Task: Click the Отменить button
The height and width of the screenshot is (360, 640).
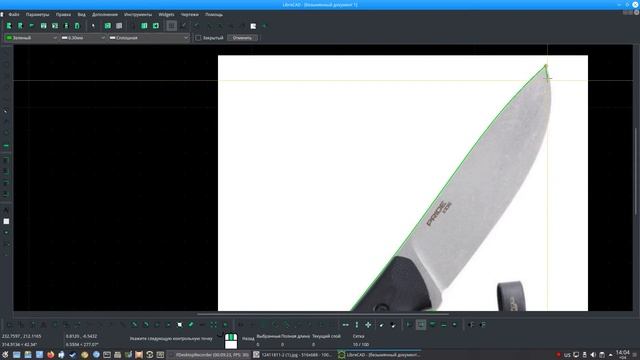Action: click(x=242, y=38)
